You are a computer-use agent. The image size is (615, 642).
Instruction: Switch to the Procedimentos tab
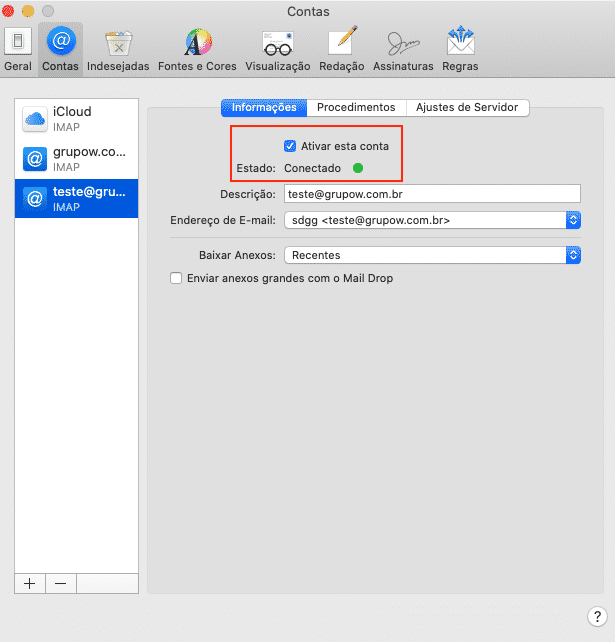point(356,108)
